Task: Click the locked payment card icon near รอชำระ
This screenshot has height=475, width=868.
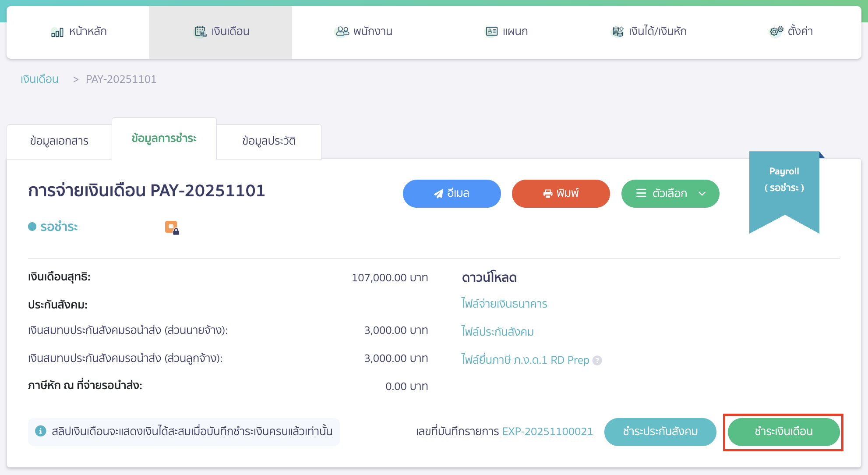Action: tap(171, 227)
